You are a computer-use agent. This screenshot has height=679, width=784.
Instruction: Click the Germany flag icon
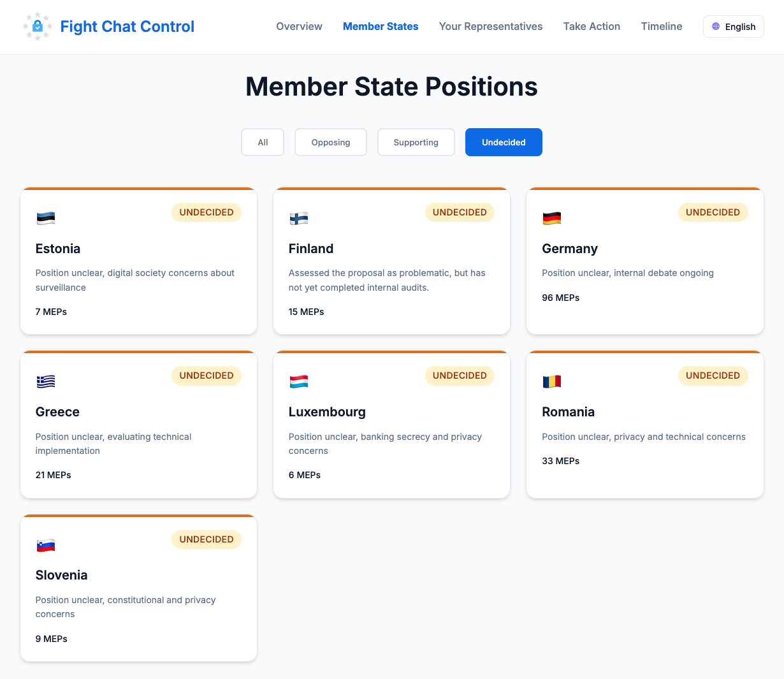point(552,218)
